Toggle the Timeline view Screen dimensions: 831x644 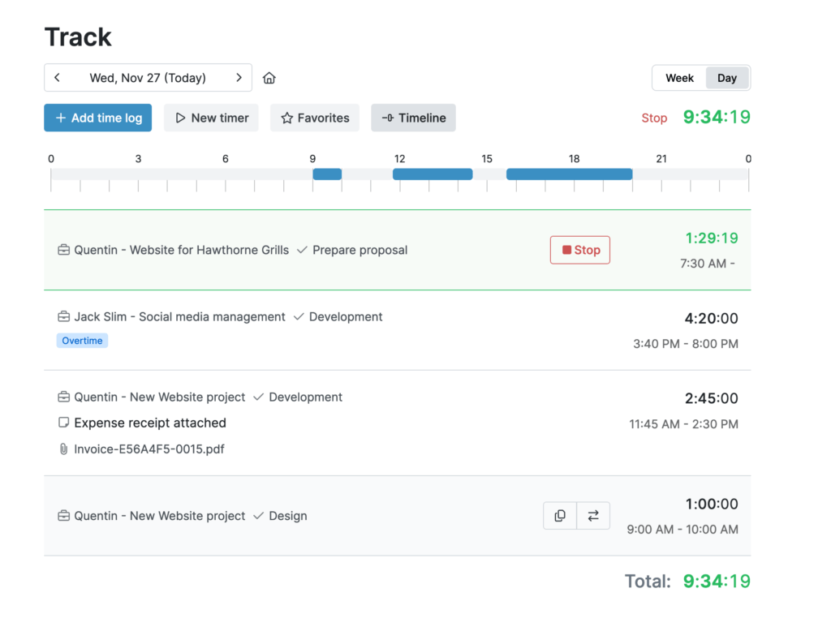(413, 118)
